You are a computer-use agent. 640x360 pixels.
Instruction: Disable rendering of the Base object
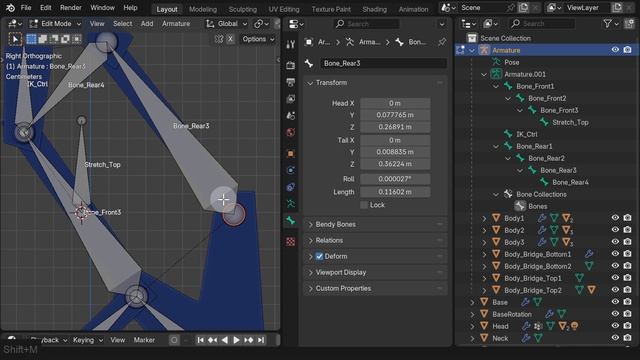627,302
